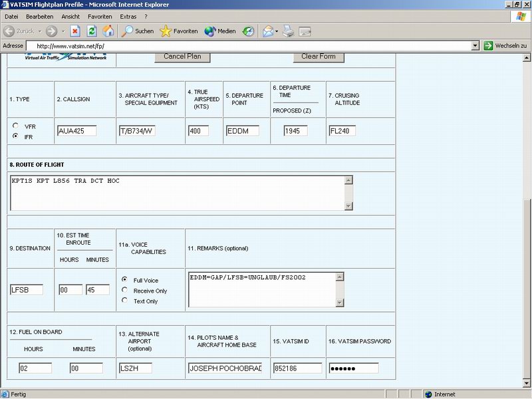Image resolution: width=532 pixels, height=399 pixels.
Task: Open the Bearbeiten menu
Action: click(x=39, y=16)
